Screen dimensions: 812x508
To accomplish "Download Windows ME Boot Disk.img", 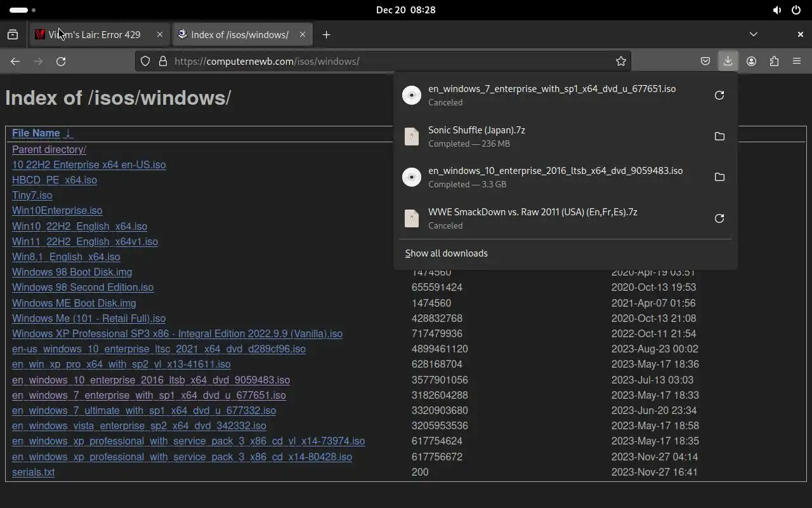I will click(74, 304).
